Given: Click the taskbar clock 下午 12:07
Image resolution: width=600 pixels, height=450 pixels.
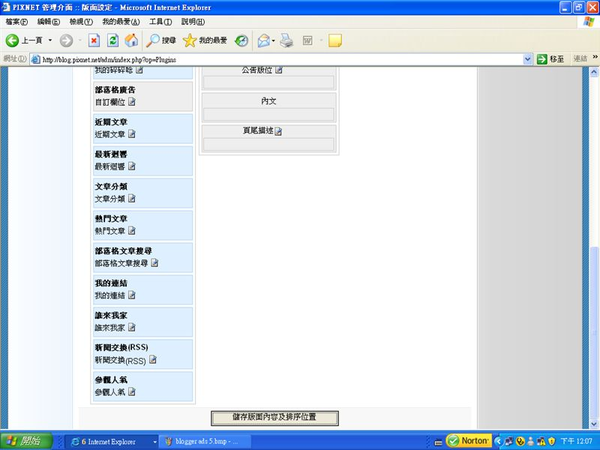Looking at the screenshot, I should pos(576,441).
